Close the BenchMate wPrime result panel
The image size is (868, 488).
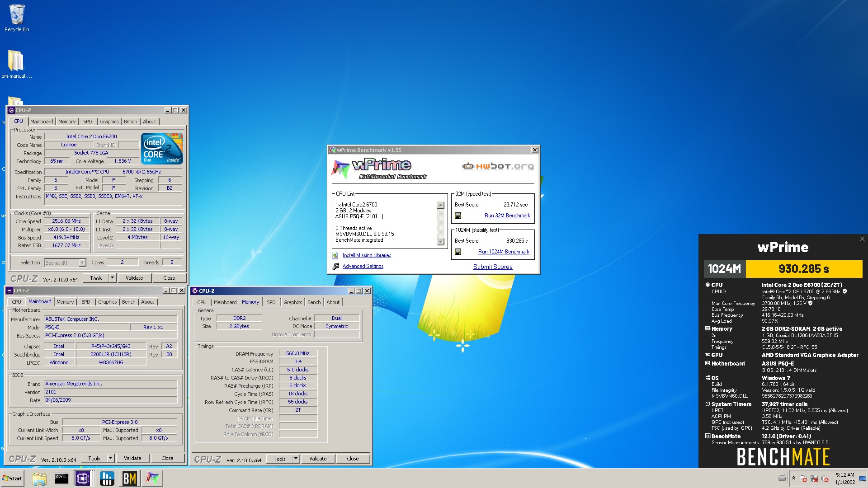tap(862, 239)
